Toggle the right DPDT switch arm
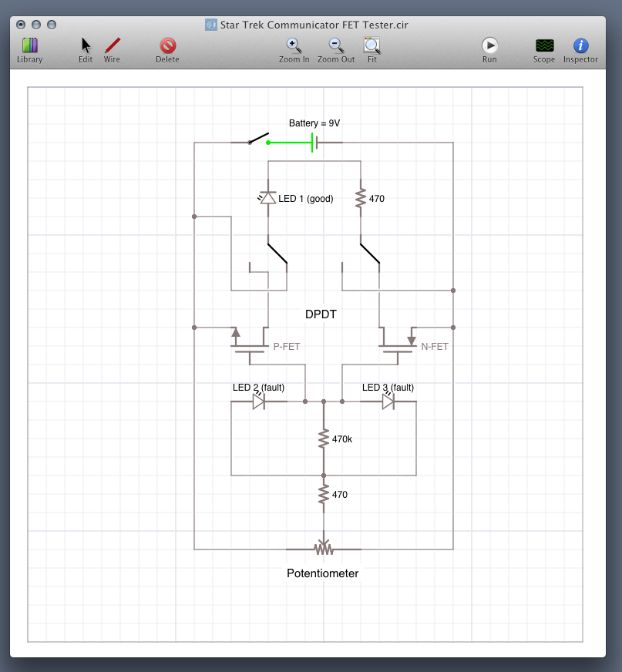The height and width of the screenshot is (672, 622). point(370,254)
